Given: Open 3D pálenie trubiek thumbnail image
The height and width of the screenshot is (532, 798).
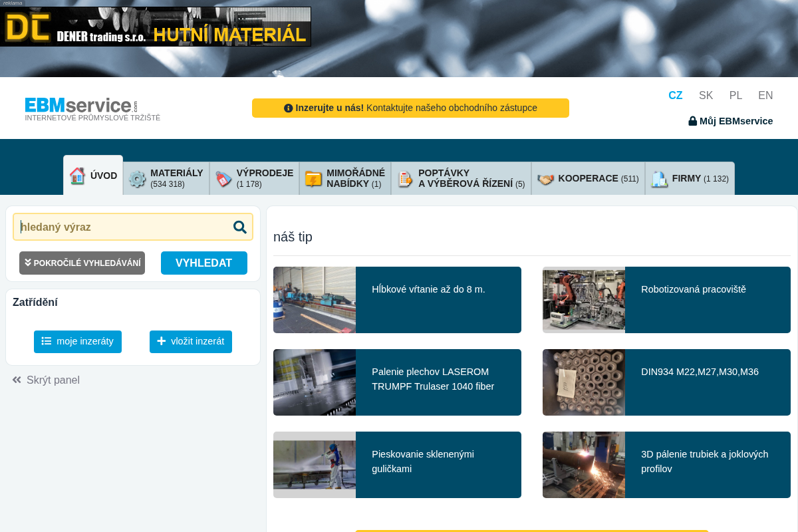Looking at the screenshot, I should tap(584, 465).
